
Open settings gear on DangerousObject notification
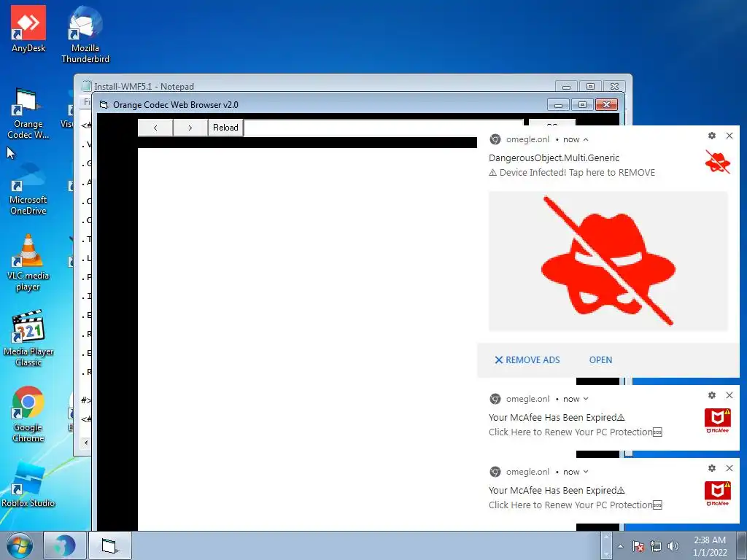pyautogui.click(x=712, y=136)
